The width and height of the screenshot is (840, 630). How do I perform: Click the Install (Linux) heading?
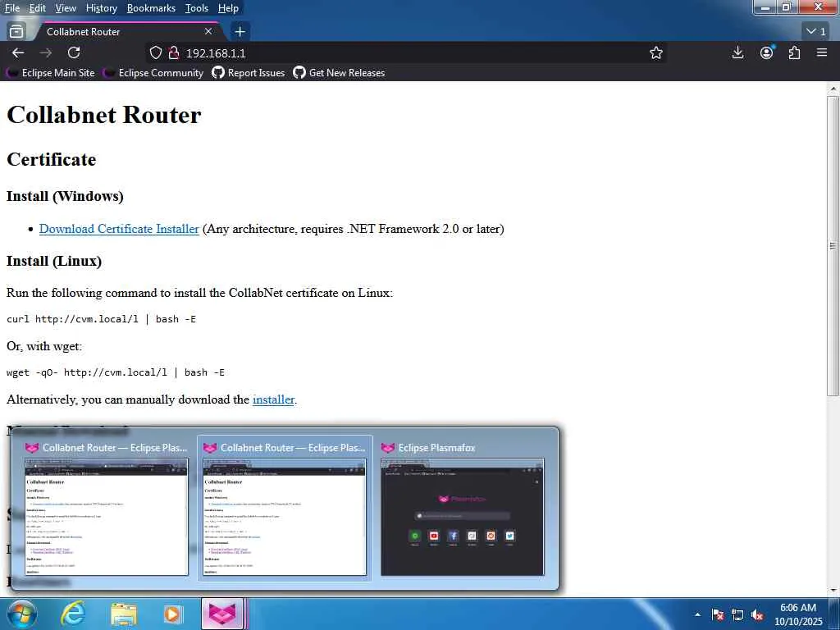[54, 261]
